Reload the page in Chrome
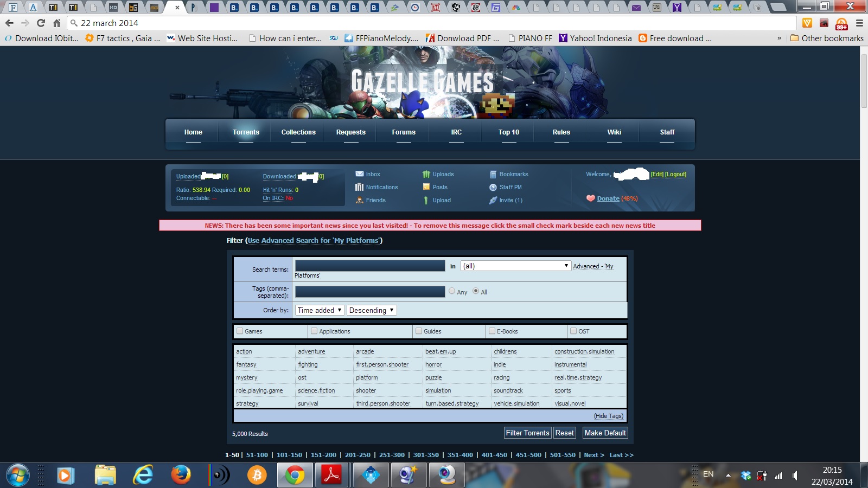 point(41,23)
